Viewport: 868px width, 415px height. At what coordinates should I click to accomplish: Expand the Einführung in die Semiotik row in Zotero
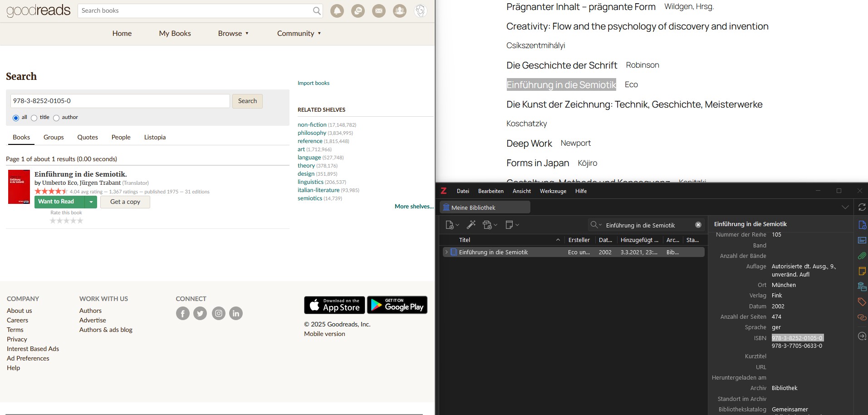(x=446, y=252)
